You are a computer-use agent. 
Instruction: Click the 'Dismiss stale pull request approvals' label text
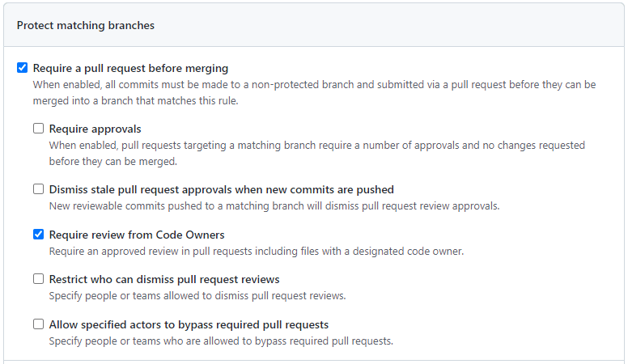coord(222,189)
